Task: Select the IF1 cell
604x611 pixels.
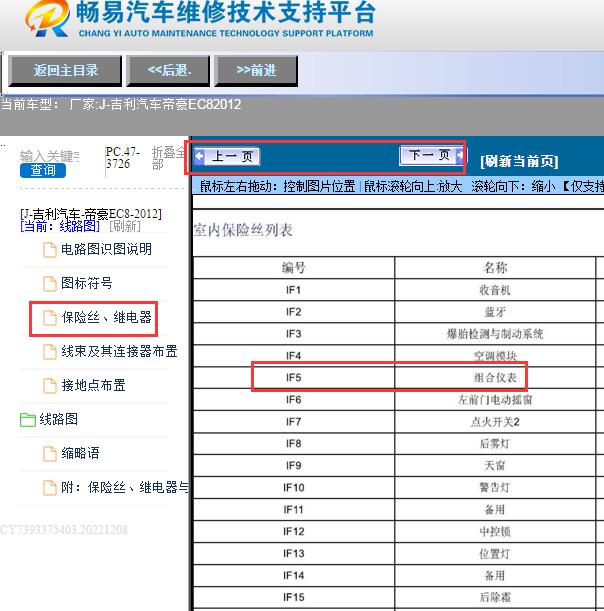Action: [293, 290]
